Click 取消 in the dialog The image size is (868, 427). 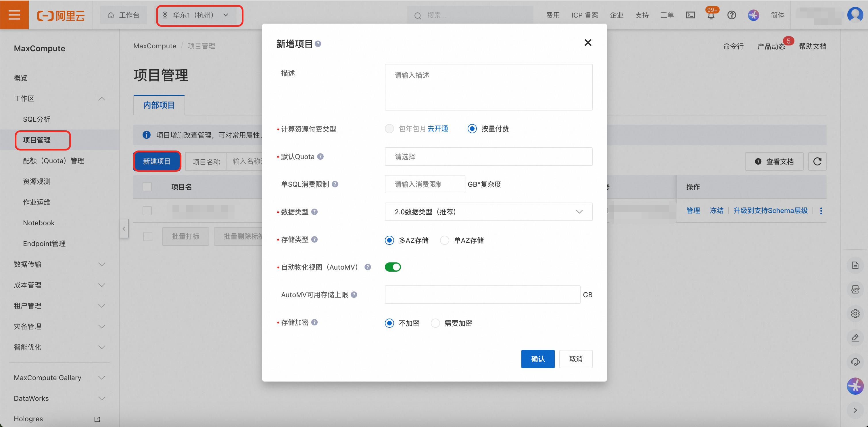[x=576, y=359]
